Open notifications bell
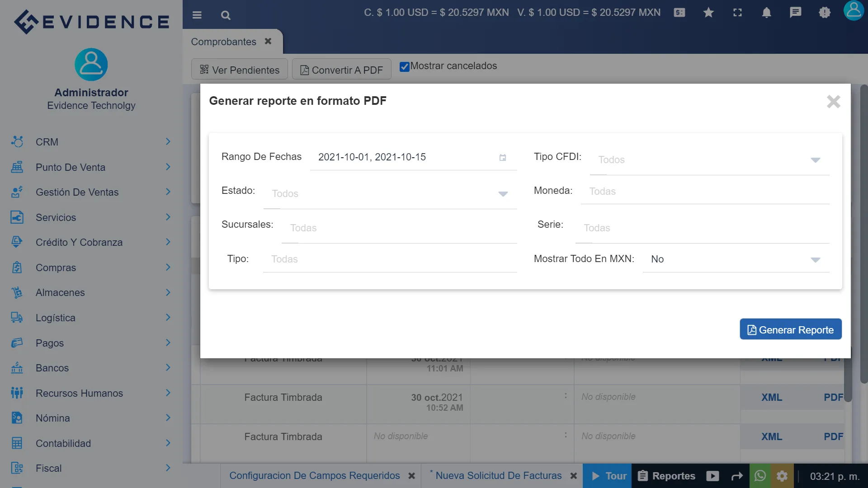 (x=766, y=12)
